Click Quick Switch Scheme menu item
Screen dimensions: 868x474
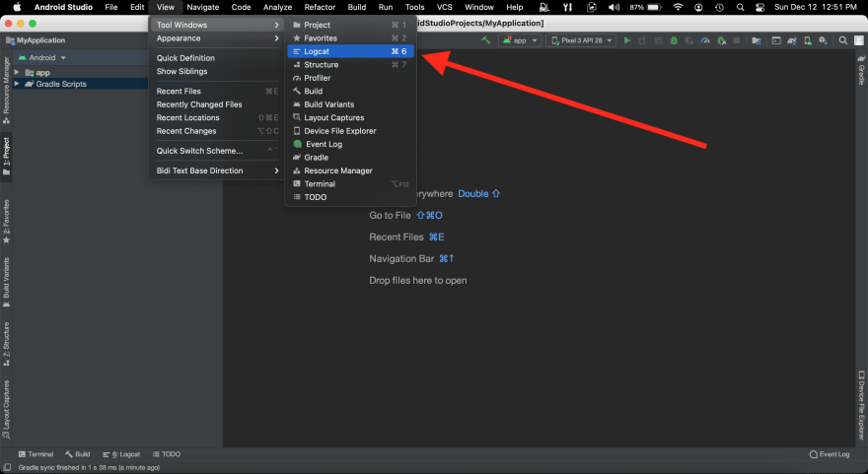(217, 151)
